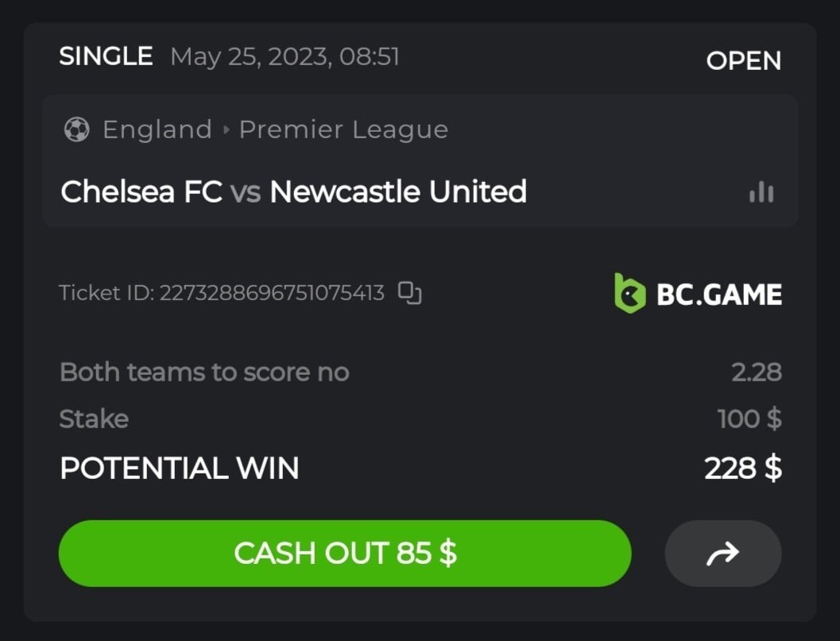Click the Both teams to score no selection
The height and width of the screenshot is (641, 840).
204,372
